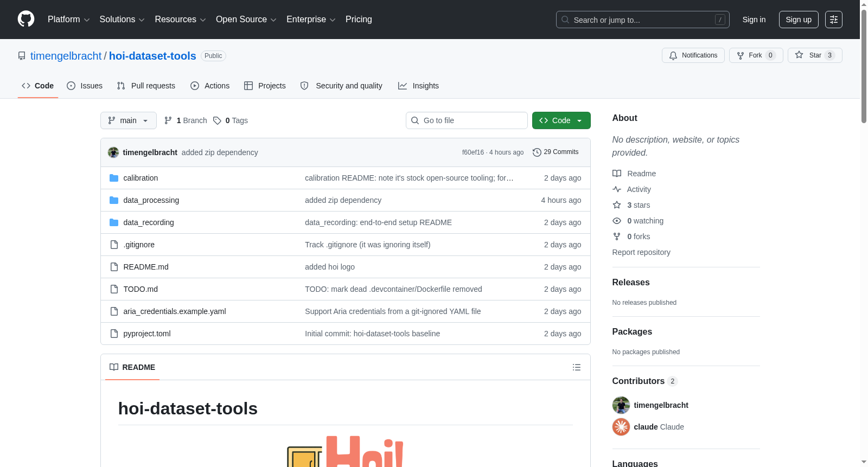Screen dimensions: 868x467
Task: Open the README outline list icon
Action: click(577, 367)
